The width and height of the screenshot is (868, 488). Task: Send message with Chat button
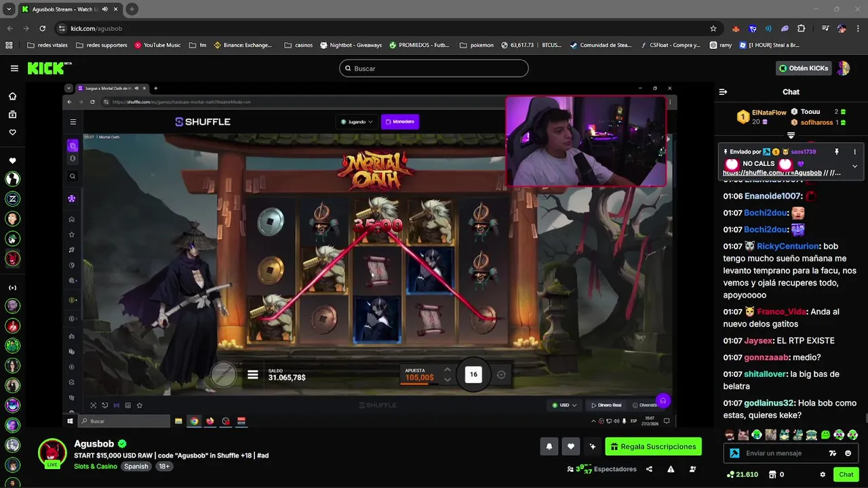pos(846,474)
